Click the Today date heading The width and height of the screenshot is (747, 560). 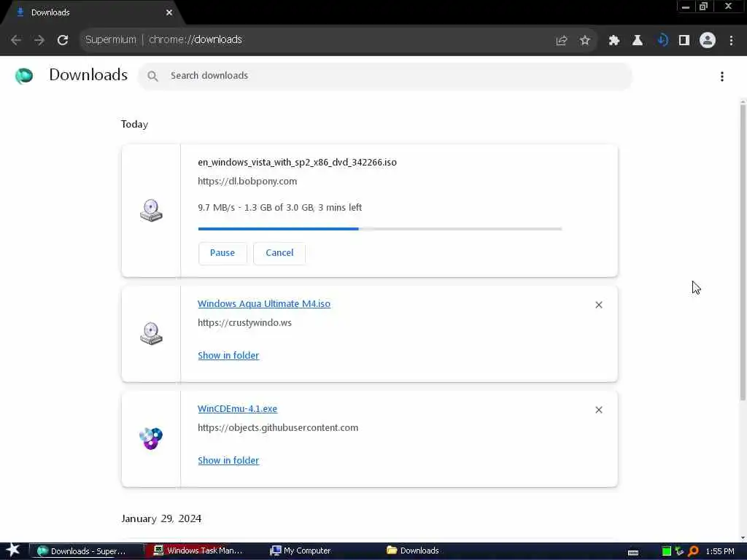134,124
